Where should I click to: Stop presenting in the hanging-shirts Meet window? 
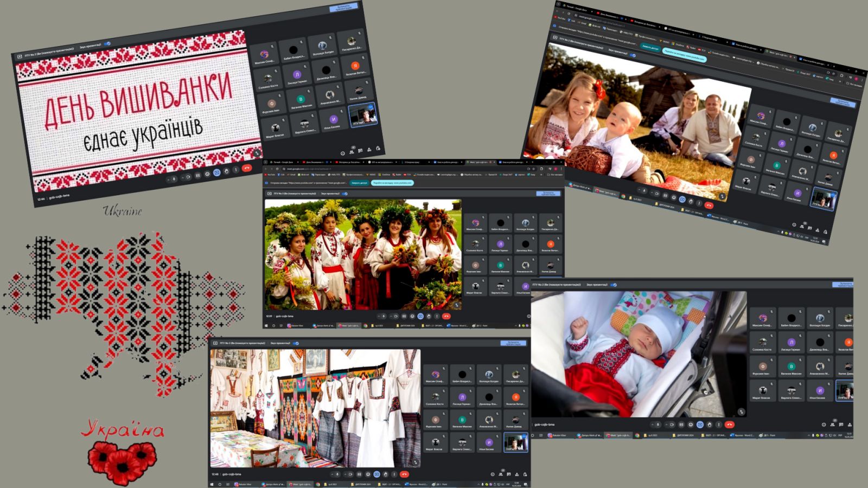pyautogui.click(x=513, y=343)
